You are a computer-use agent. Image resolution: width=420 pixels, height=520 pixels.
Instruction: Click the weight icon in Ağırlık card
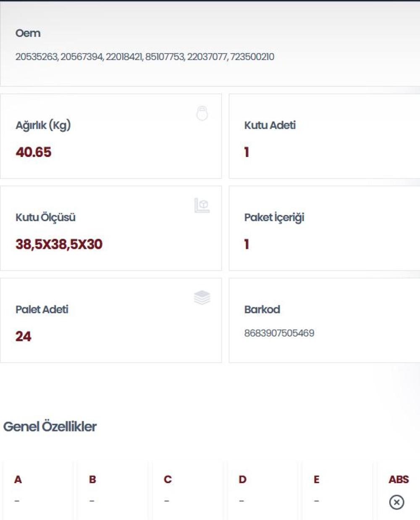(x=202, y=113)
